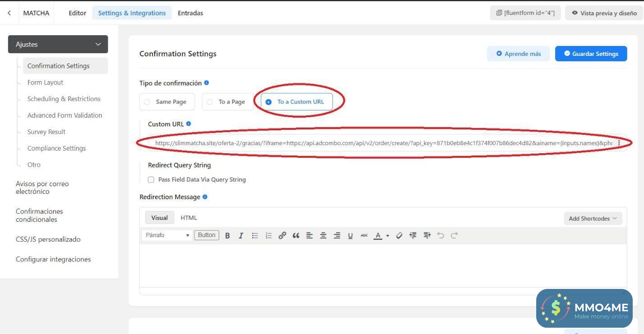Switch to the Editor tab

click(77, 13)
